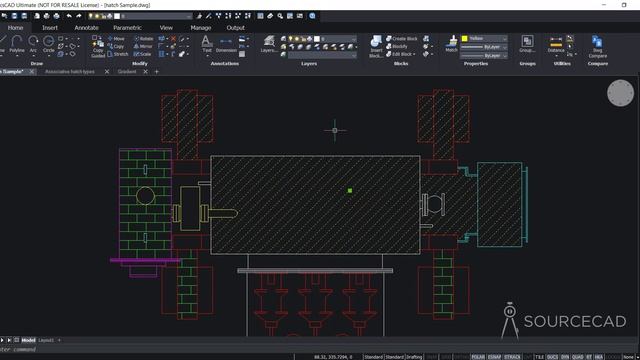This screenshot has width=640, height=360.
Task: Click Create Block button
Action: (402, 38)
